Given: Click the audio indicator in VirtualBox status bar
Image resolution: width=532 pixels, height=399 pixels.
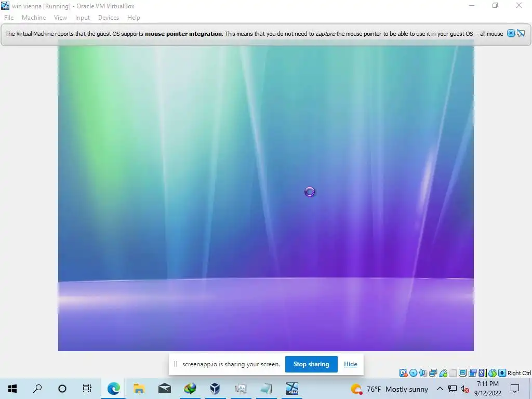Looking at the screenshot, I should [423, 373].
